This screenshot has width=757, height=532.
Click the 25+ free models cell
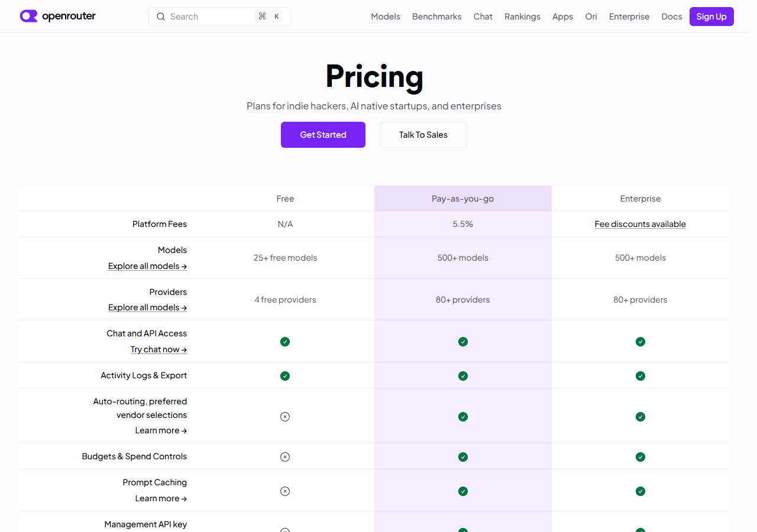click(x=285, y=258)
